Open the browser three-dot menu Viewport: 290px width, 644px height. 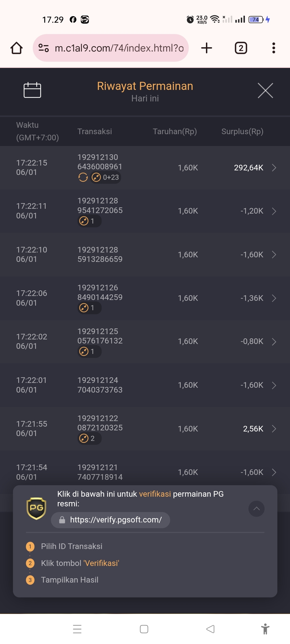[274, 48]
